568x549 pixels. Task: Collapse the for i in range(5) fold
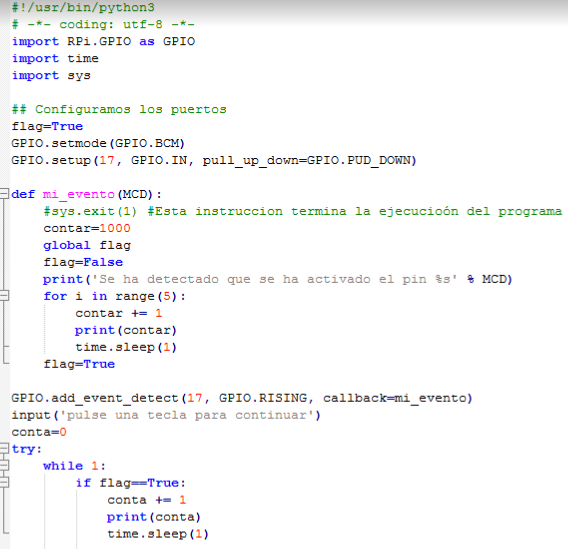point(4,296)
